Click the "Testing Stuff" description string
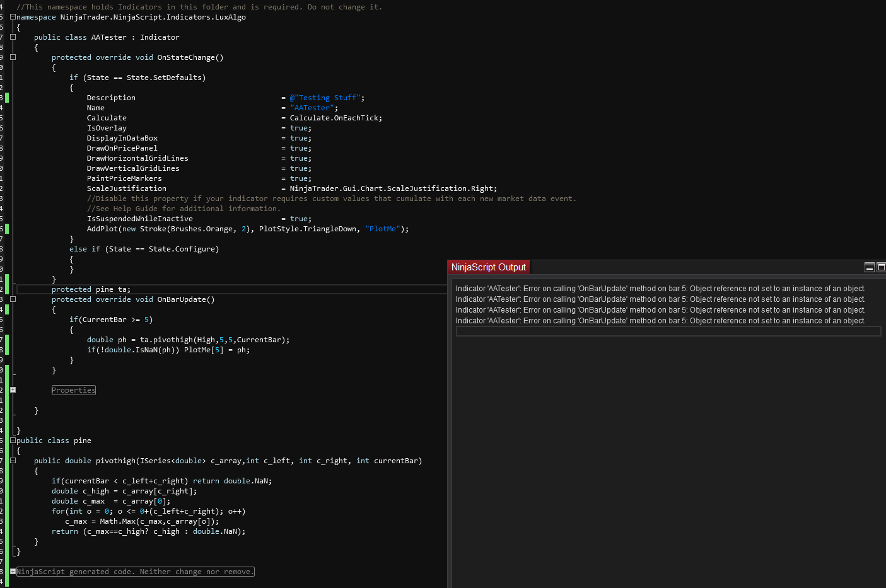The width and height of the screenshot is (886, 588). pyautogui.click(x=327, y=98)
